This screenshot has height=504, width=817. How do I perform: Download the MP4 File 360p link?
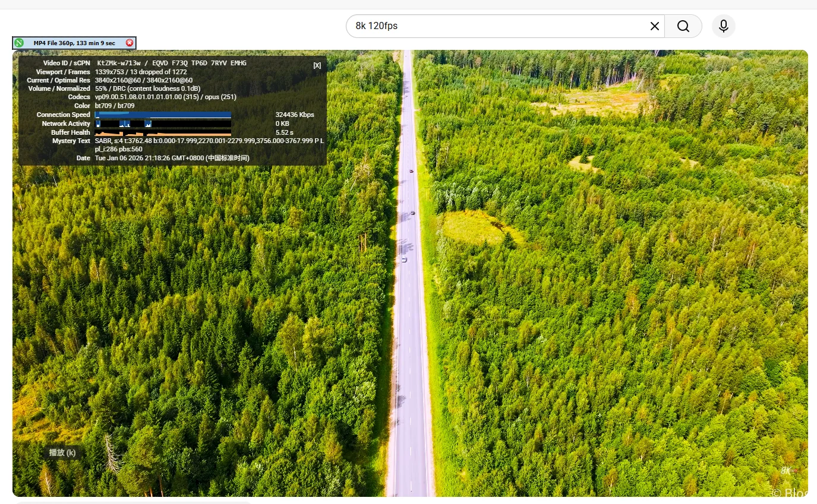pos(74,43)
